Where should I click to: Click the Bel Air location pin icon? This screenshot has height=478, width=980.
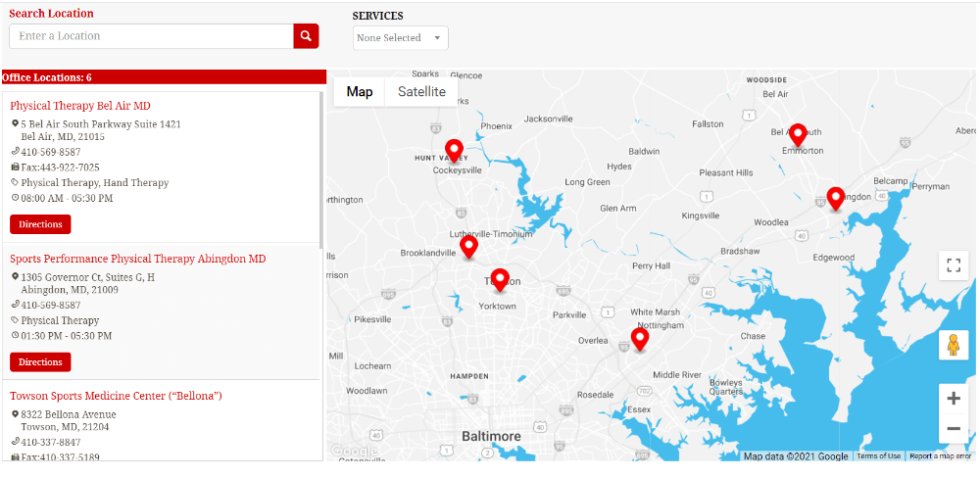[x=15, y=123]
